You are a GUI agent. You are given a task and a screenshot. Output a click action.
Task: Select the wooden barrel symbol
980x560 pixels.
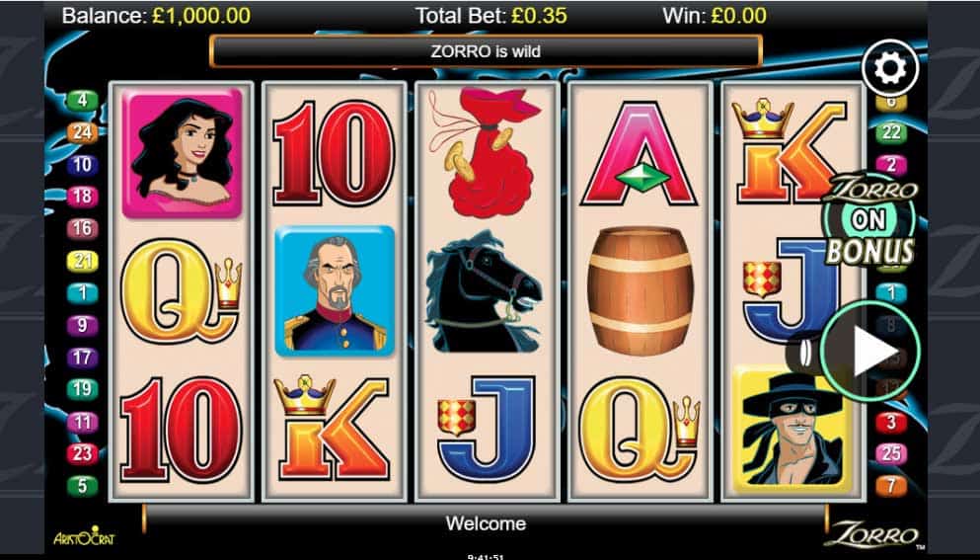pyautogui.click(x=640, y=291)
